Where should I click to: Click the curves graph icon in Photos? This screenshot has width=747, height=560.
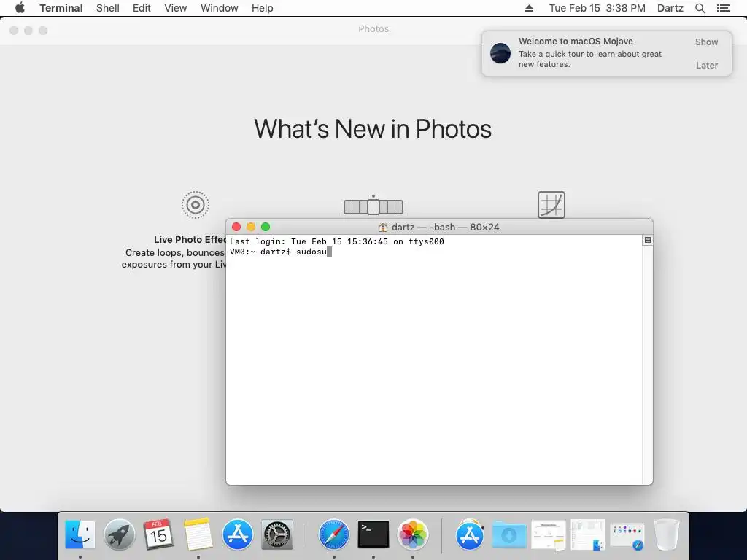551,205
